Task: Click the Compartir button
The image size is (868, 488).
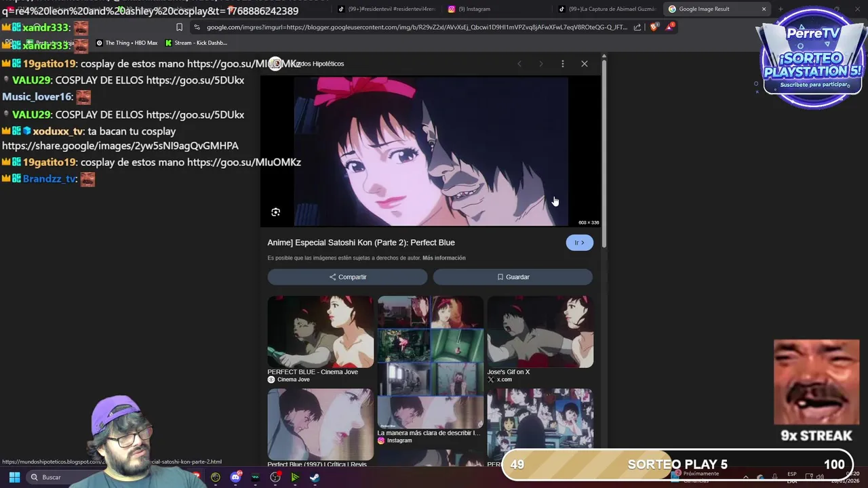Action: pyautogui.click(x=347, y=277)
